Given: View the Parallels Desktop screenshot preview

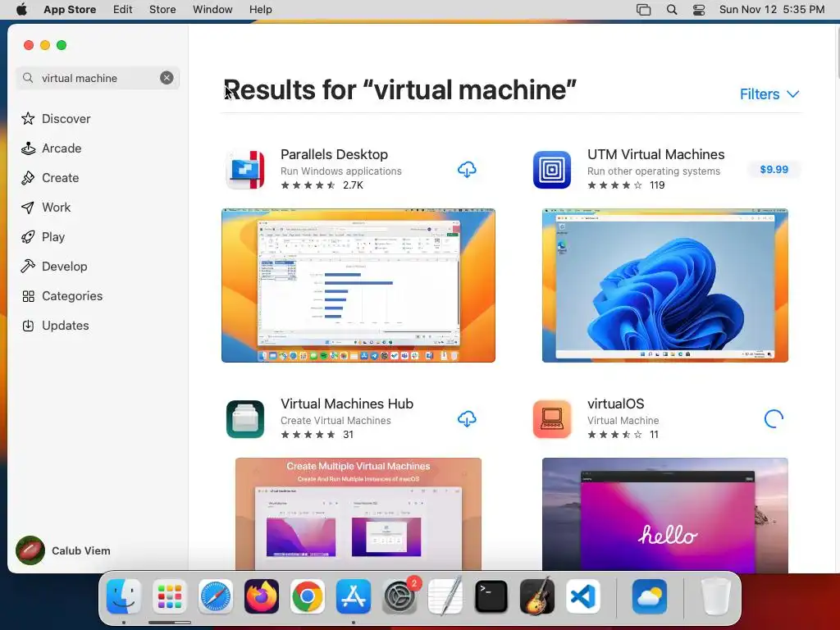Looking at the screenshot, I should tap(358, 285).
